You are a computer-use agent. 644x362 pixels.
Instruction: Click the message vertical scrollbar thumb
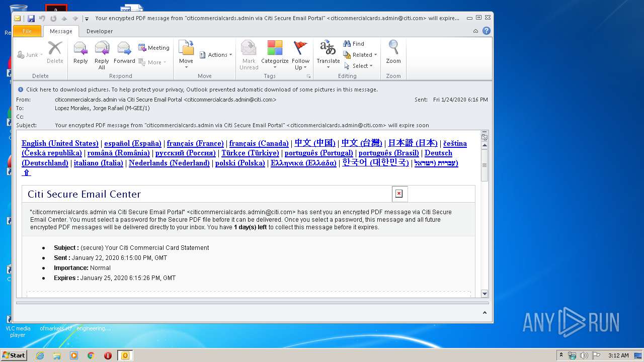click(485, 165)
